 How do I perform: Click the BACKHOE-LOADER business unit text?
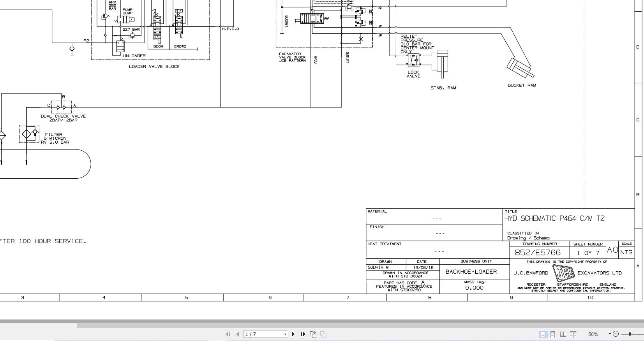coord(471,272)
